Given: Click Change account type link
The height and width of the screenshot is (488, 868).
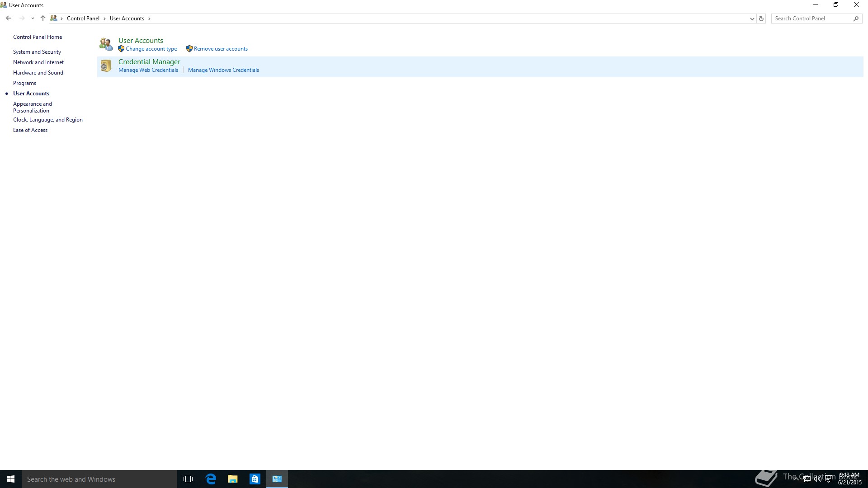Looking at the screenshot, I should coord(151,49).
